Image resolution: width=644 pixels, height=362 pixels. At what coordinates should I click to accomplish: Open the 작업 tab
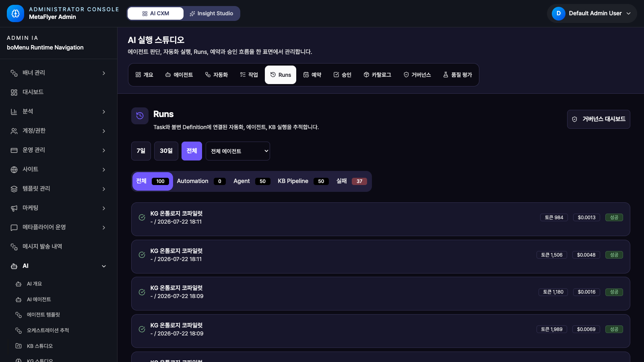coord(249,75)
